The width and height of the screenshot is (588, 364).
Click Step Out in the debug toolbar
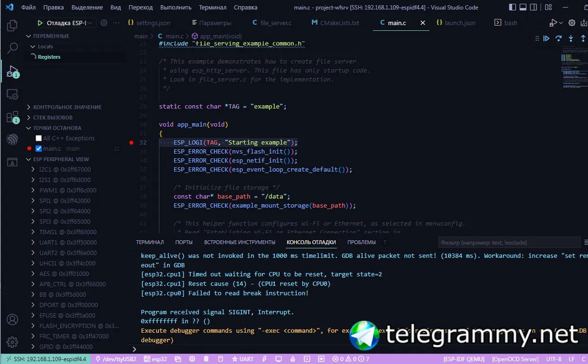click(583, 38)
